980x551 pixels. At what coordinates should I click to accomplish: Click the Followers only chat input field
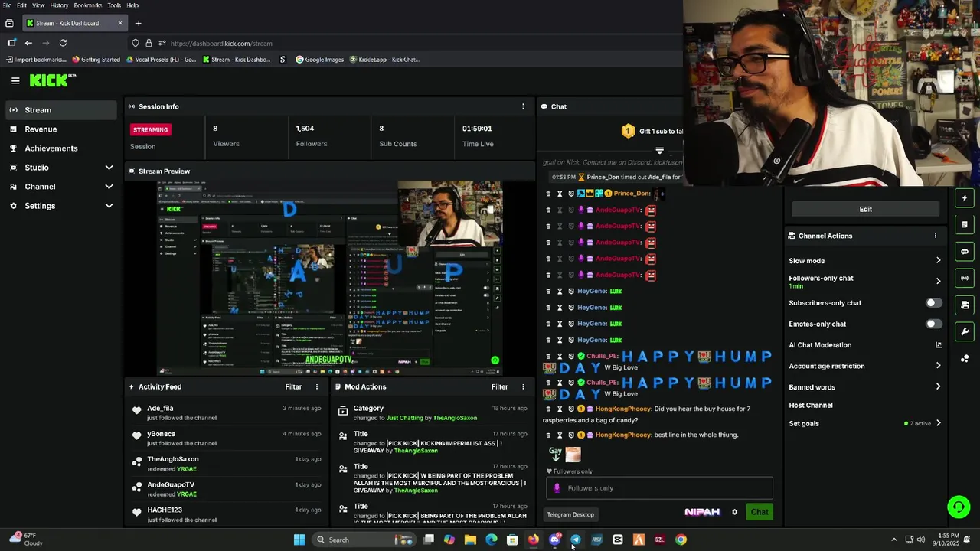(x=659, y=488)
